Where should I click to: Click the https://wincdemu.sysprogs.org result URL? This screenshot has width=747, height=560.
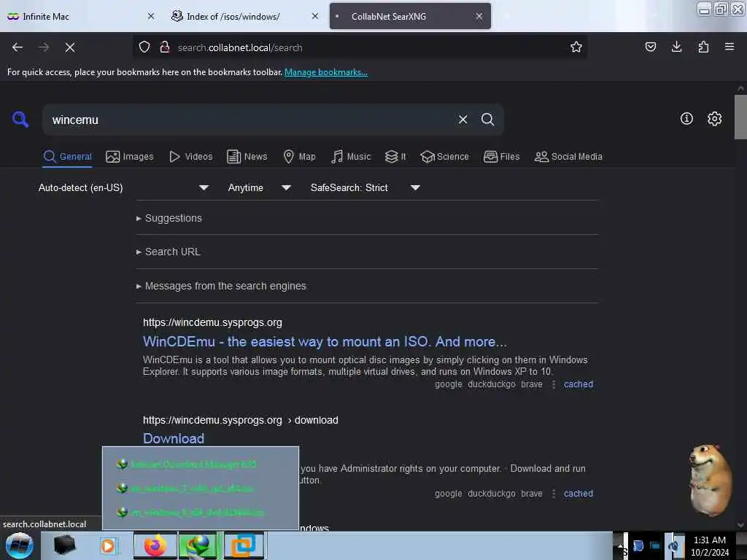pos(212,322)
